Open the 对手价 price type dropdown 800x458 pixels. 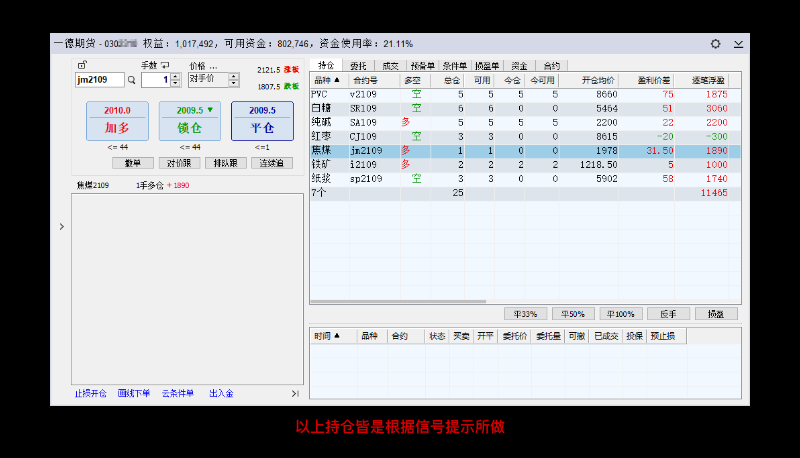tap(235, 79)
